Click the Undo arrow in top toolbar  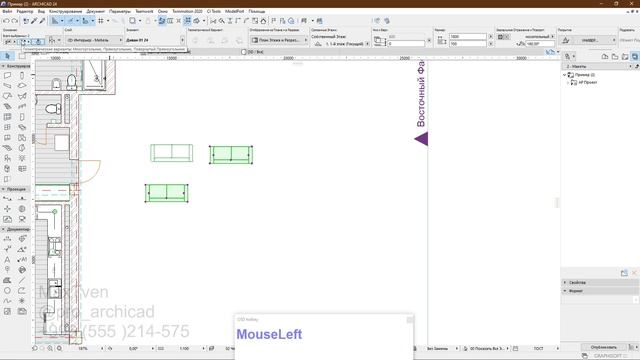pos(6,21)
